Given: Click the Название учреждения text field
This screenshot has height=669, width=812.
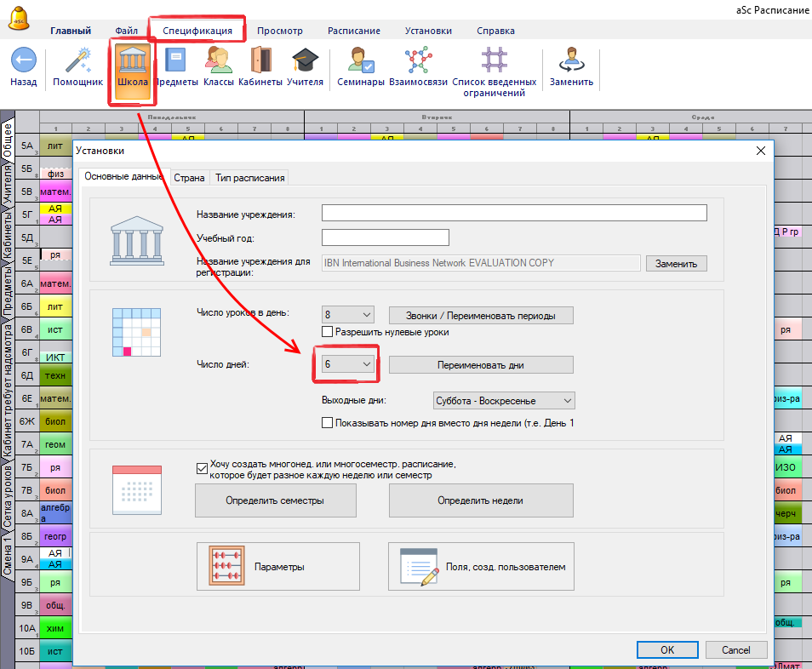Looking at the screenshot, I should pos(514,213).
